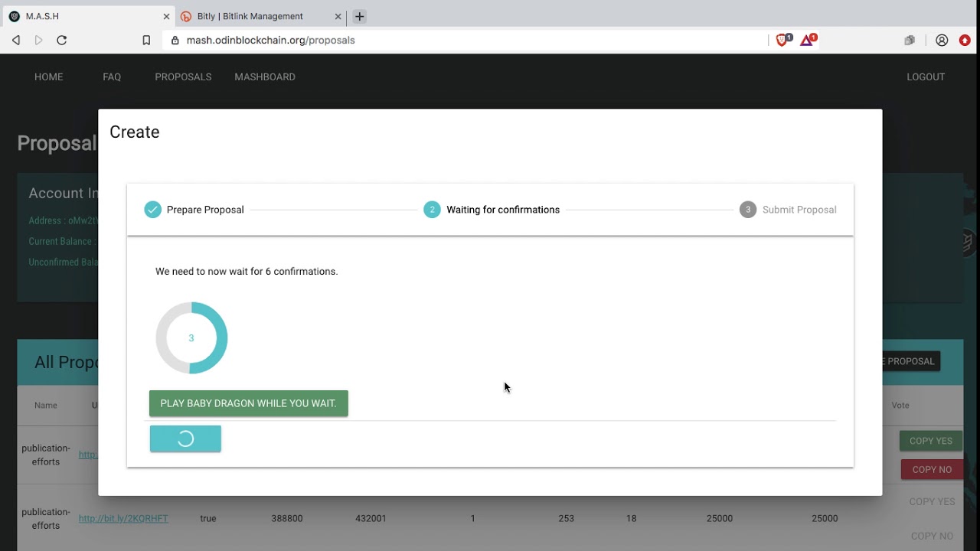Click the red notification icon in toolbar
Screen dimensions: 980x551
[965, 41]
